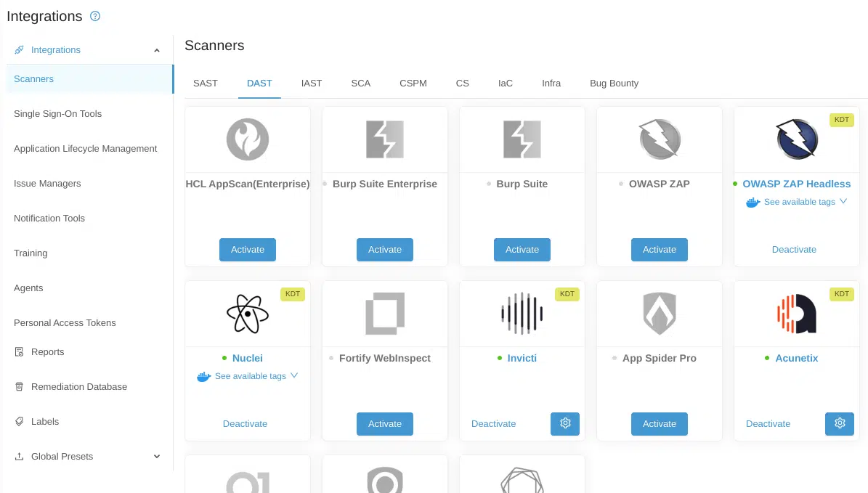Open the Bug Bounty tab
This screenshot has width=868, height=493.
(614, 83)
